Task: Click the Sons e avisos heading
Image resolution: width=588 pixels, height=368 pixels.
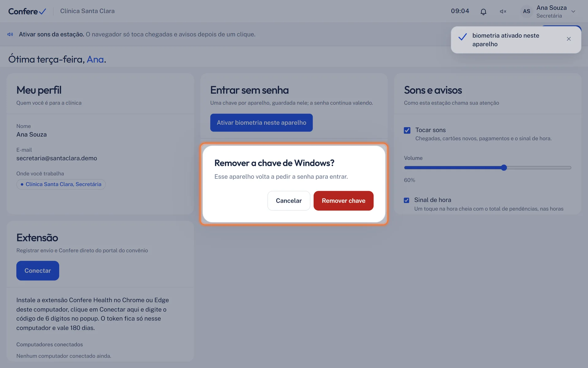Action: (433, 90)
